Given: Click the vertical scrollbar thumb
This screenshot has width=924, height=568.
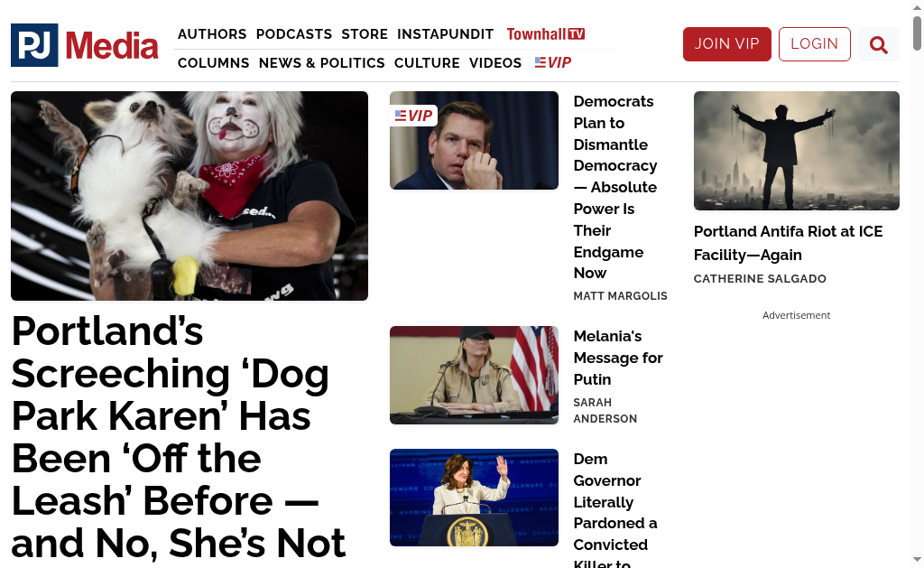Looking at the screenshot, I should [917, 33].
